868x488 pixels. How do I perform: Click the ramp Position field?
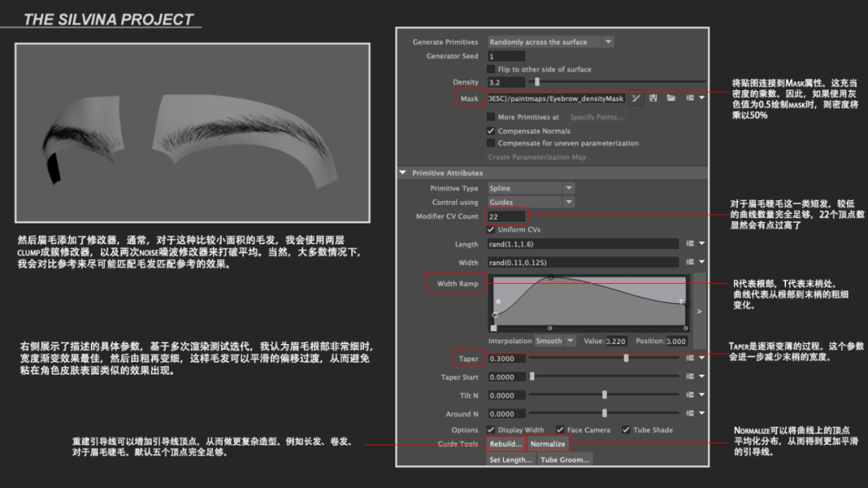(677, 341)
